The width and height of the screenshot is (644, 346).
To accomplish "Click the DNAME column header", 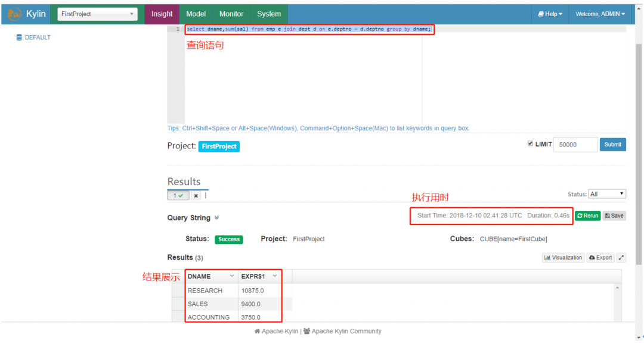I will tap(212, 276).
